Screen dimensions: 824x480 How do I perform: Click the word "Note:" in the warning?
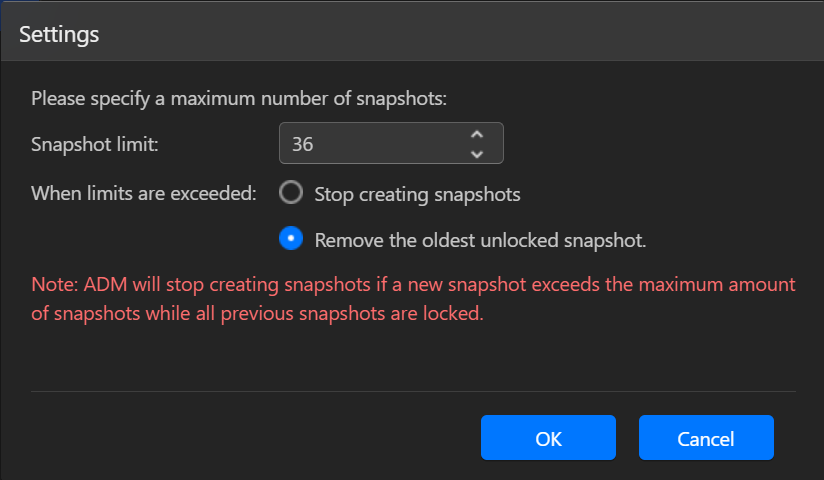coord(54,285)
